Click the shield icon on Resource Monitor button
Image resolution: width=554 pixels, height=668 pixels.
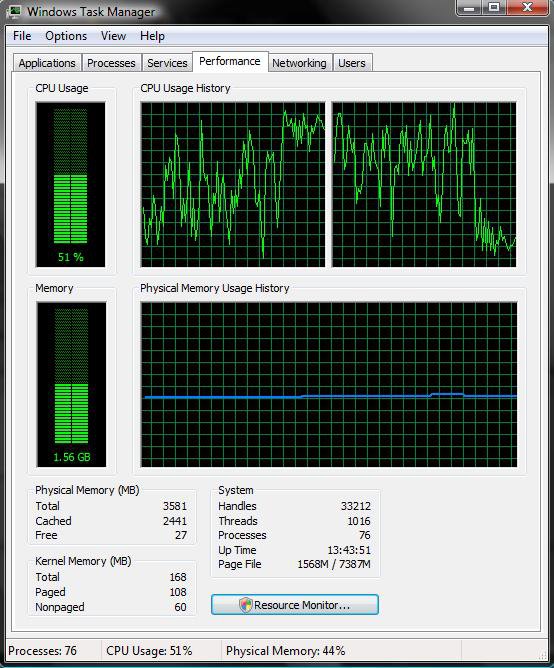coord(245,605)
